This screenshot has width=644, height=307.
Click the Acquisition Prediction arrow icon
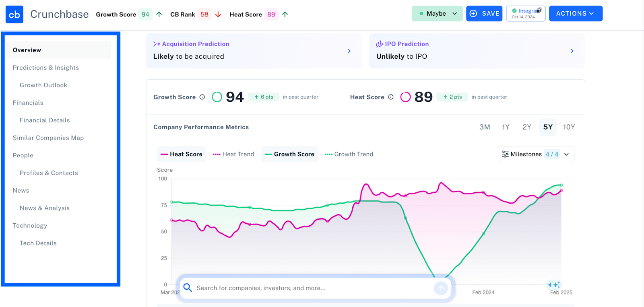tap(157, 44)
